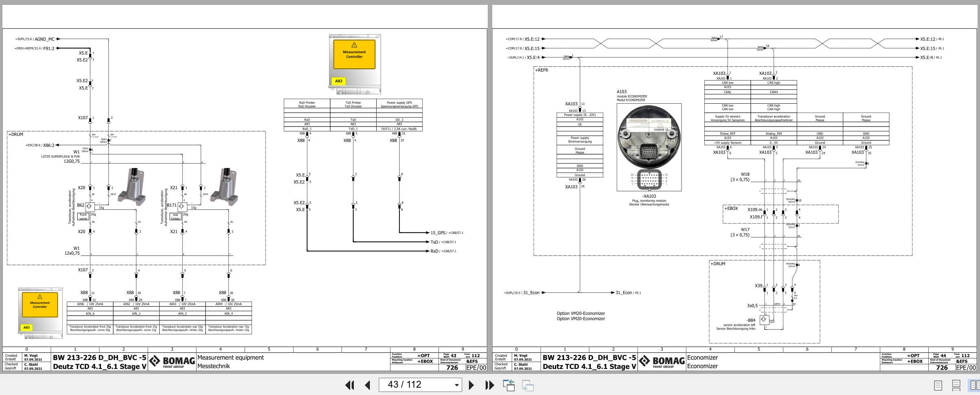Go to the first page
Screen dimensions: 980x395
click(349, 385)
